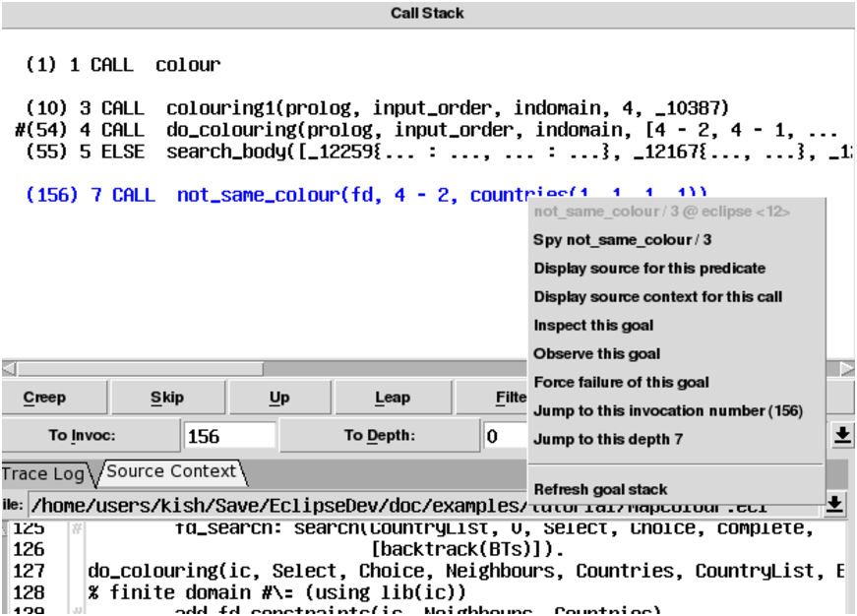Select 'Spy not_same_colour / 3' menu entry
This screenshot has width=857, height=616.
(622, 240)
